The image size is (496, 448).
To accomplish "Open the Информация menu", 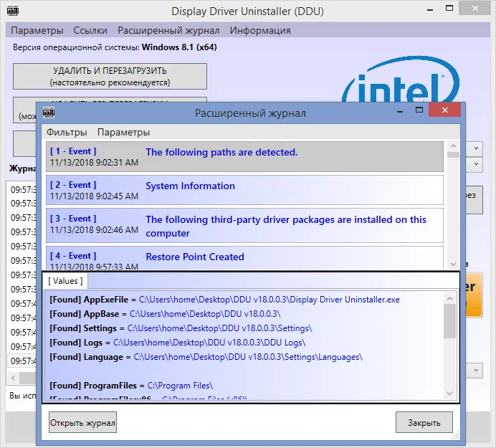I will pos(260,30).
